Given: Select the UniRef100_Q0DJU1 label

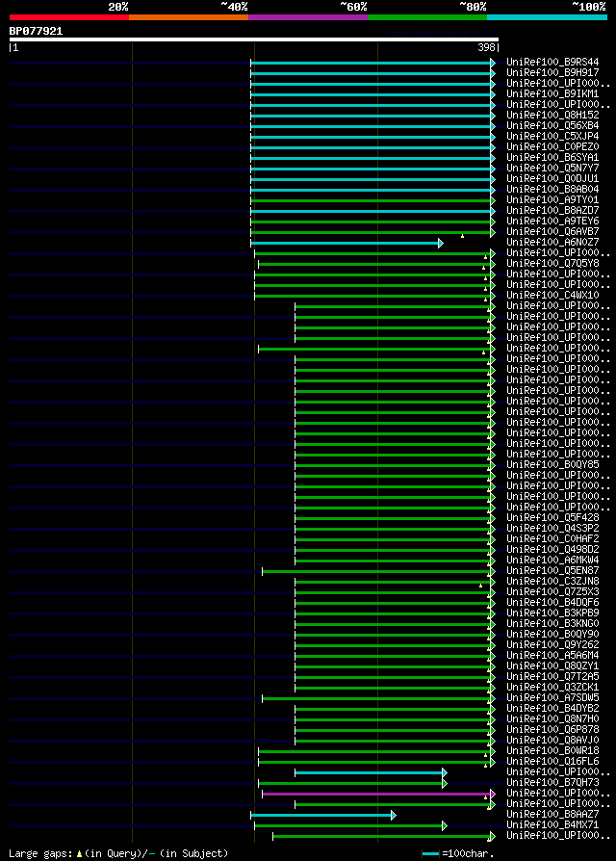Looking at the screenshot, I should 552,179.
